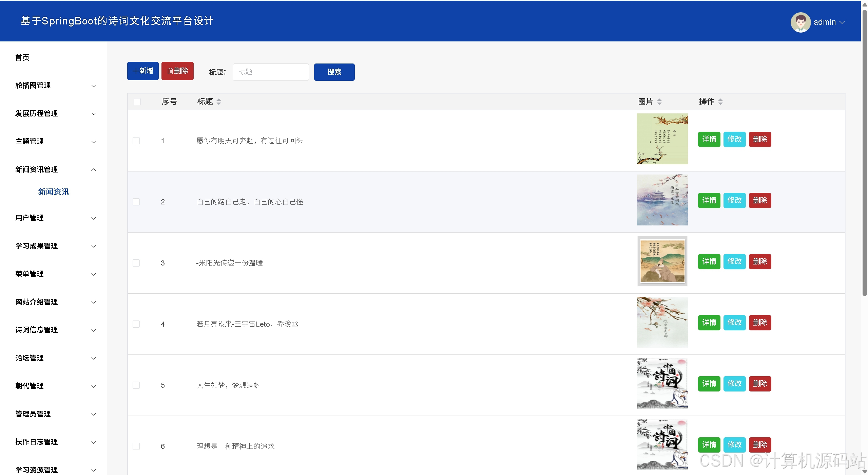
Task: Click 删除 for row 1 愿你有明天可奔赴
Action: coord(760,139)
